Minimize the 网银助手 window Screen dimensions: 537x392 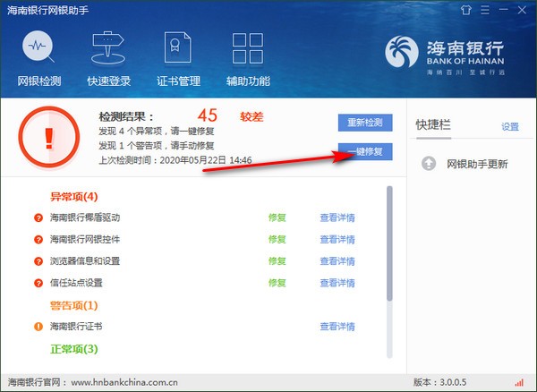pos(503,10)
